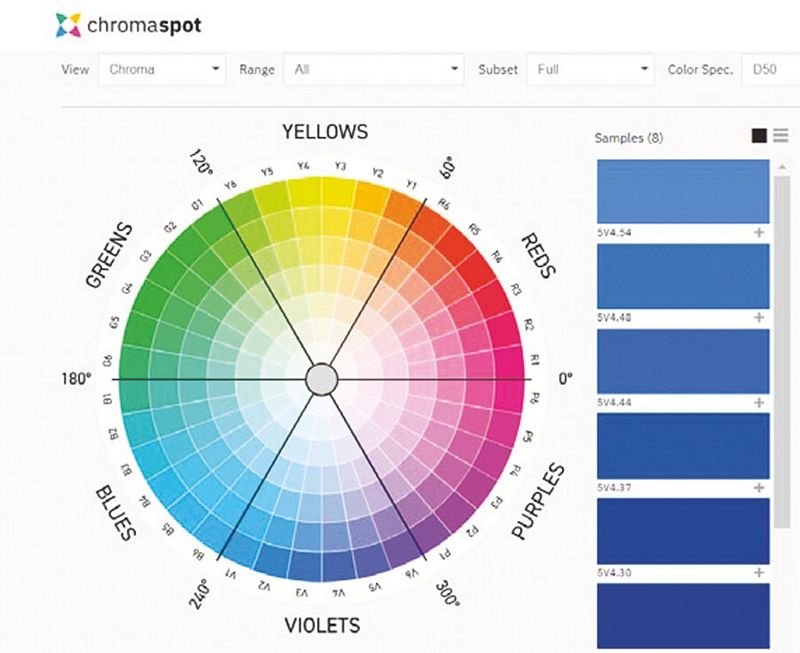
Task: Click the PURPLES label on the wheel
Action: (537, 503)
